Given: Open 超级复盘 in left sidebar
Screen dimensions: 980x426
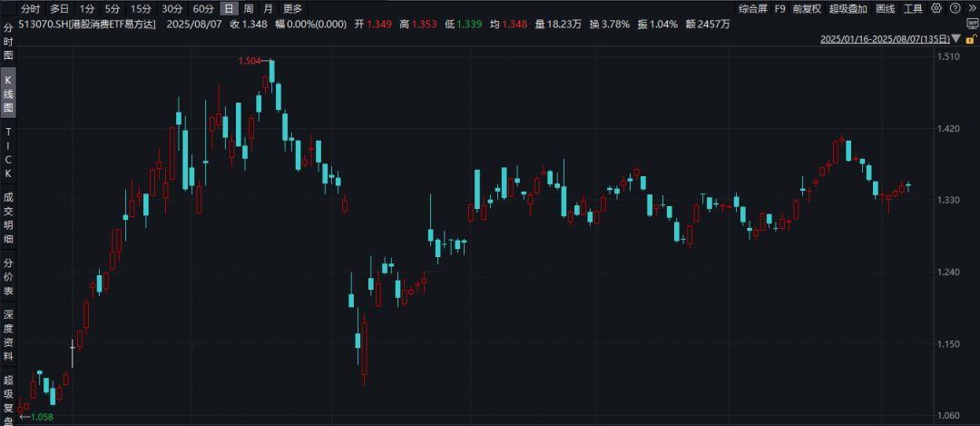Looking at the screenshot, I should pyautogui.click(x=8, y=399).
